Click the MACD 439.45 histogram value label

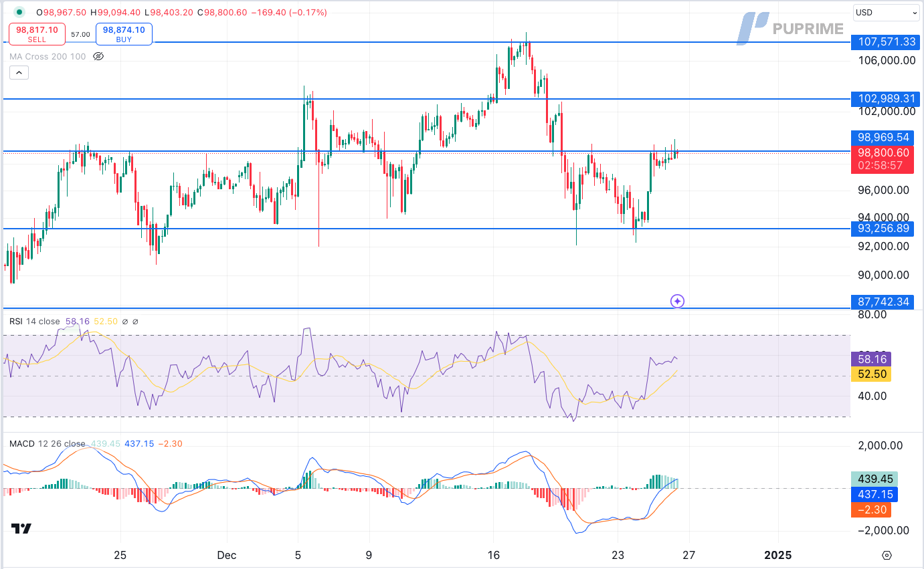tap(874, 479)
